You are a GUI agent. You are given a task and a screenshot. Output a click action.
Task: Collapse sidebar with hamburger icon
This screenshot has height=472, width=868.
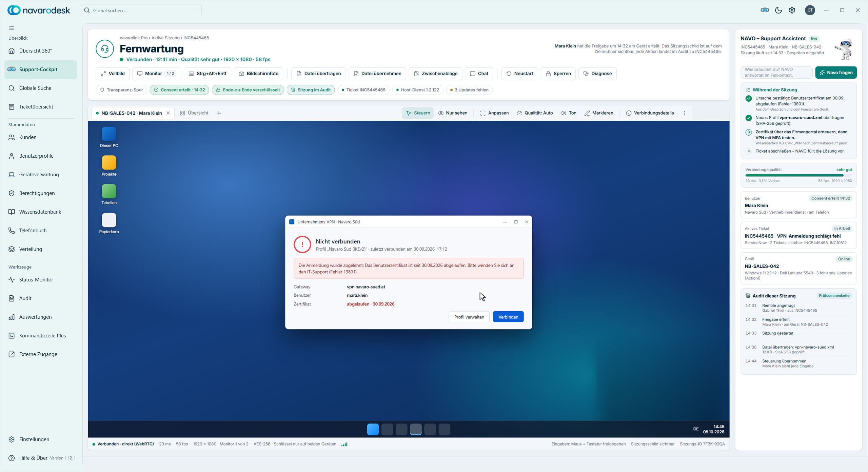tap(12, 28)
